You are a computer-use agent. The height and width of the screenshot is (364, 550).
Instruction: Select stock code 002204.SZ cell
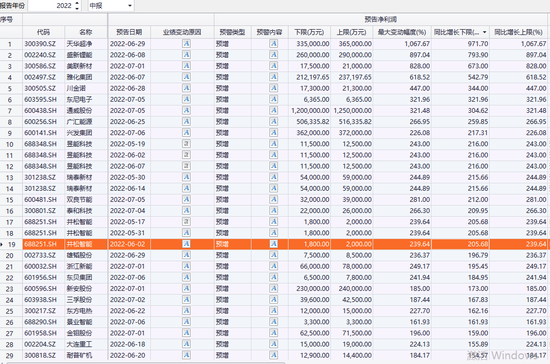tap(43, 344)
